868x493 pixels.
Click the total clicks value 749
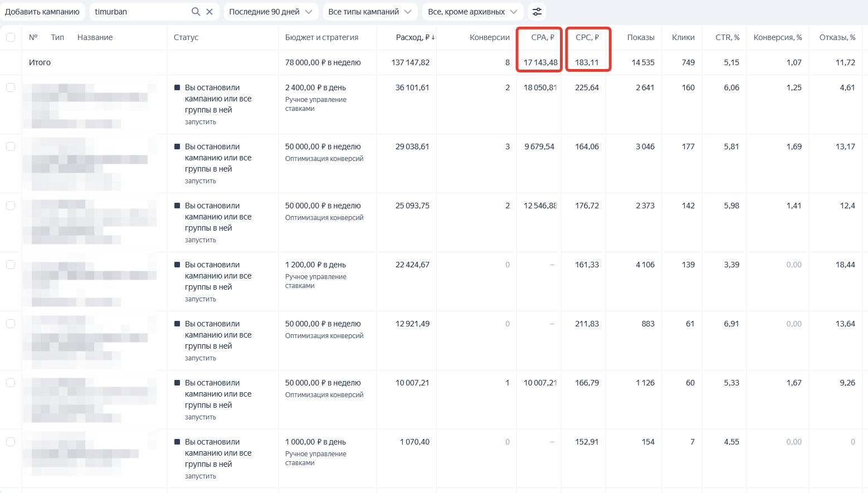689,62
